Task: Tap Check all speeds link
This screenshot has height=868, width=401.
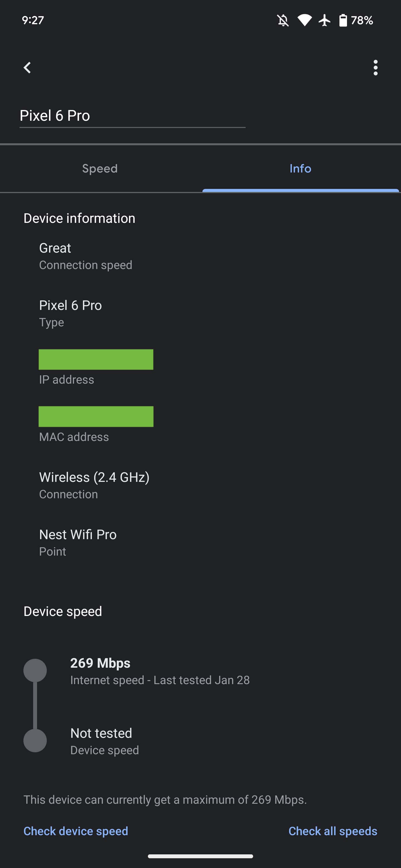Action: pyautogui.click(x=332, y=831)
